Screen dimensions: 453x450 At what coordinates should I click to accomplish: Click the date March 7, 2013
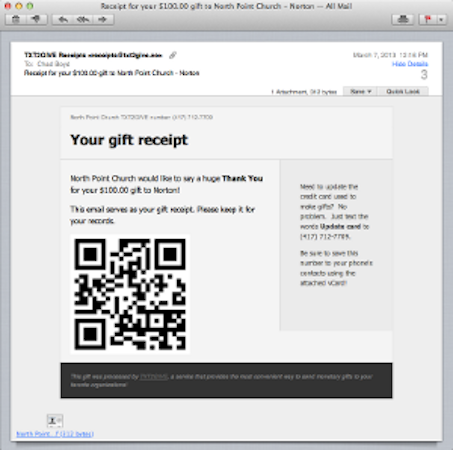pos(374,55)
